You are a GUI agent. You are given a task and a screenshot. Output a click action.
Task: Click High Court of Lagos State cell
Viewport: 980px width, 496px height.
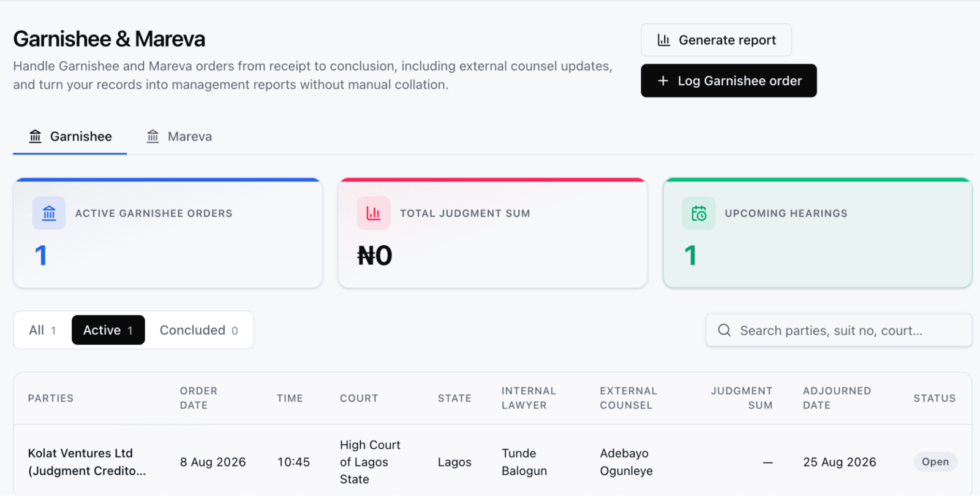pyautogui.click(x=370, y=462)
